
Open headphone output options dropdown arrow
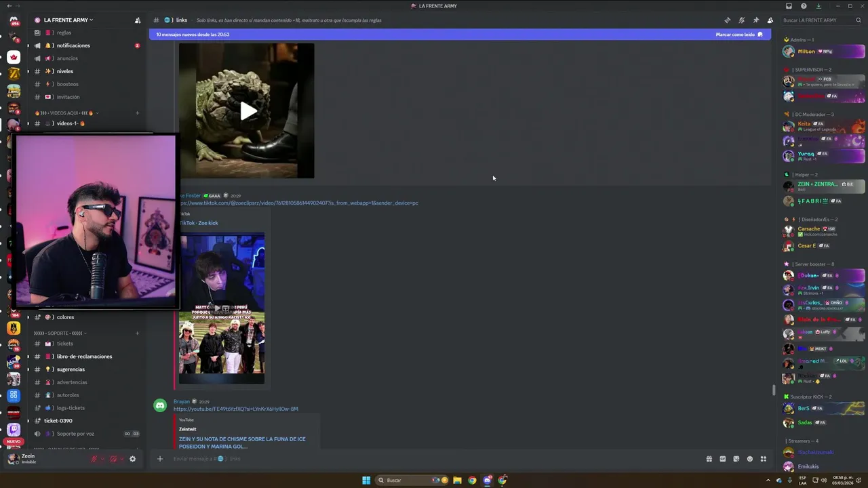click(x=121, y=459)
